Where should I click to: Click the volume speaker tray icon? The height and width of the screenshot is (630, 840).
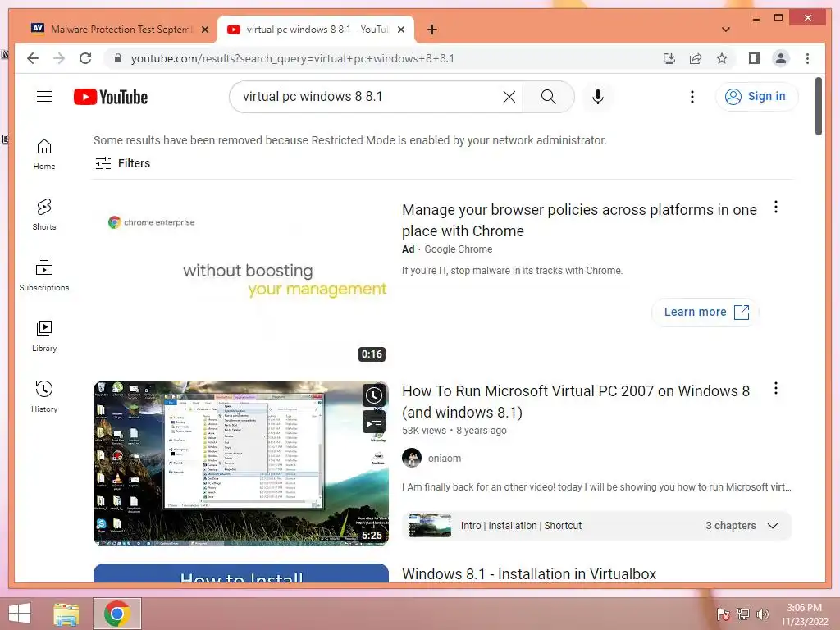click(763, 614)
